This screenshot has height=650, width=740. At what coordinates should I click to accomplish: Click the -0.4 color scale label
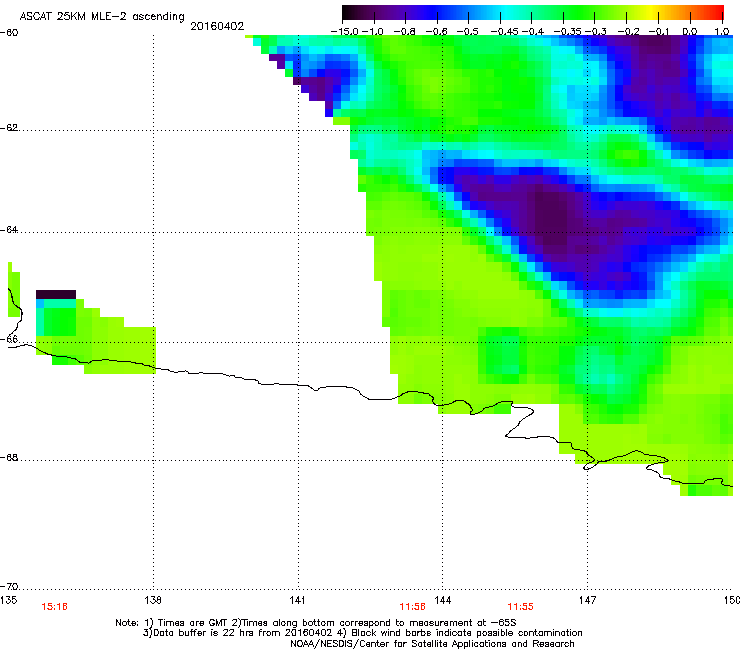[x=532, y=32]
